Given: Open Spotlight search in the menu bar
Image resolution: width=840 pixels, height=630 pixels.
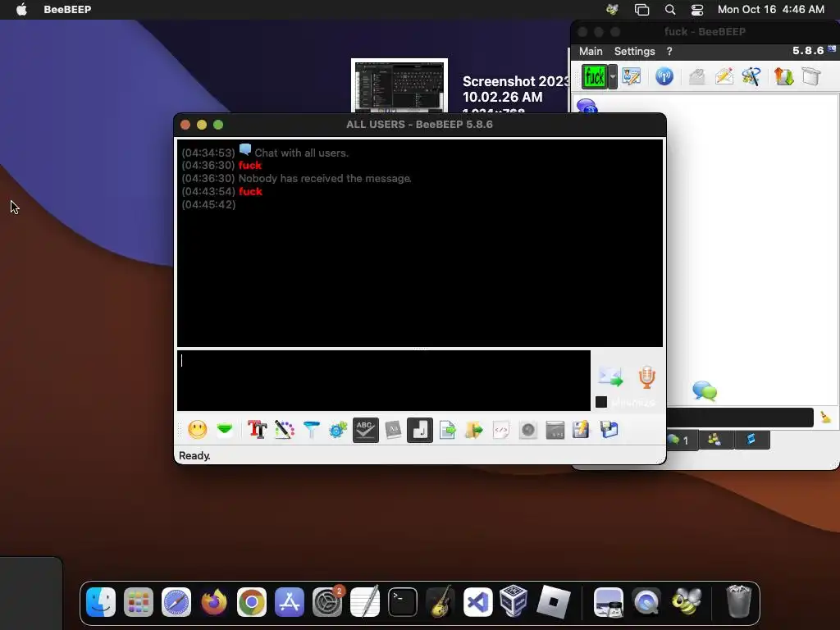Looking at the screenshot, I should (x=669, y=9).
